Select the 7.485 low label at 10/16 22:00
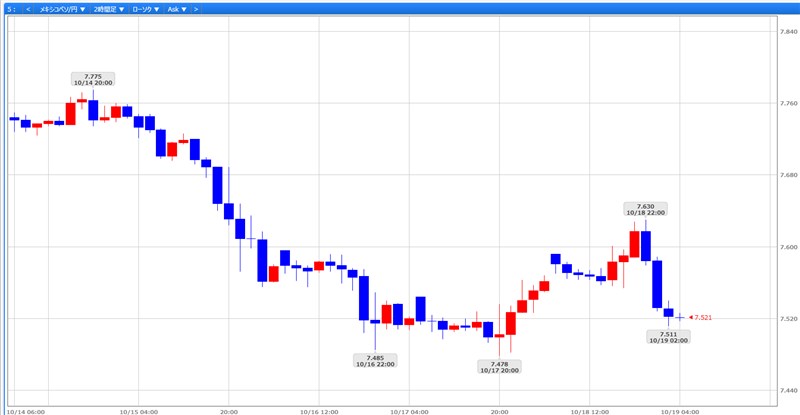This screenshot has height=415, width=800. (375, 360)
